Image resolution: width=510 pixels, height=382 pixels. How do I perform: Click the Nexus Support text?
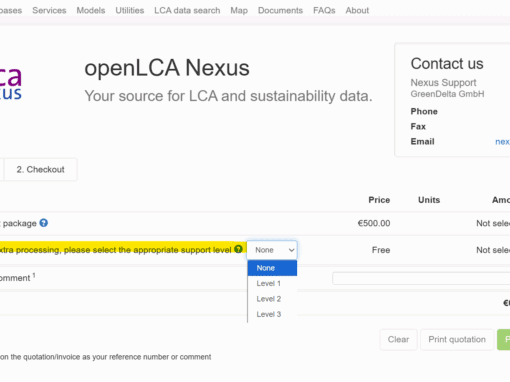click(443, 82)
